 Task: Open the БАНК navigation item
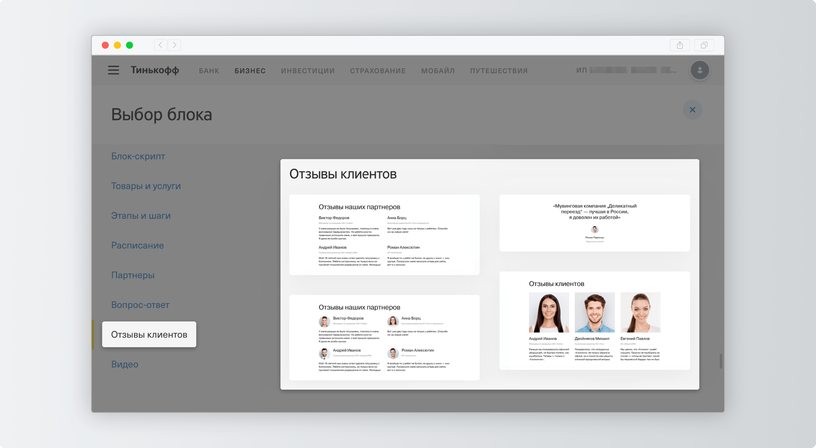pos(209,71)
